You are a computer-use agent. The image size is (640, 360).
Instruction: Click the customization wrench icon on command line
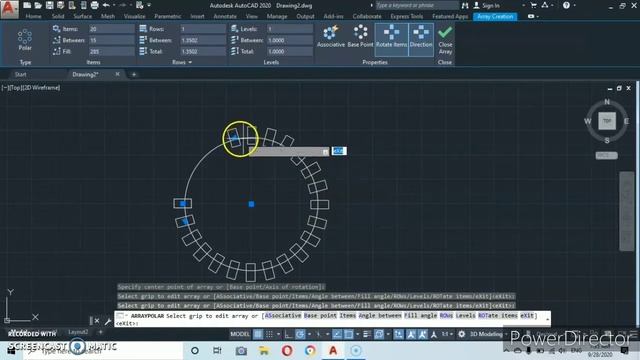(x=108, y=321)
